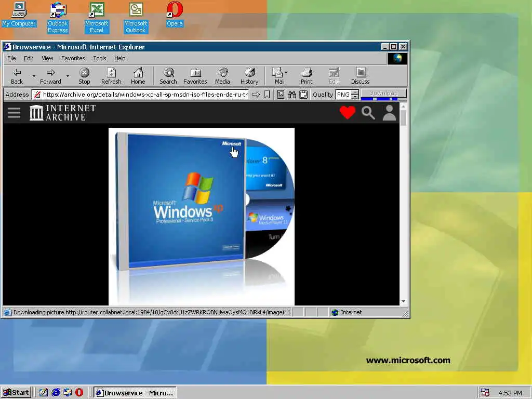532x399 pixels.
Task: Open the File menu
Action: pos(11,58)
